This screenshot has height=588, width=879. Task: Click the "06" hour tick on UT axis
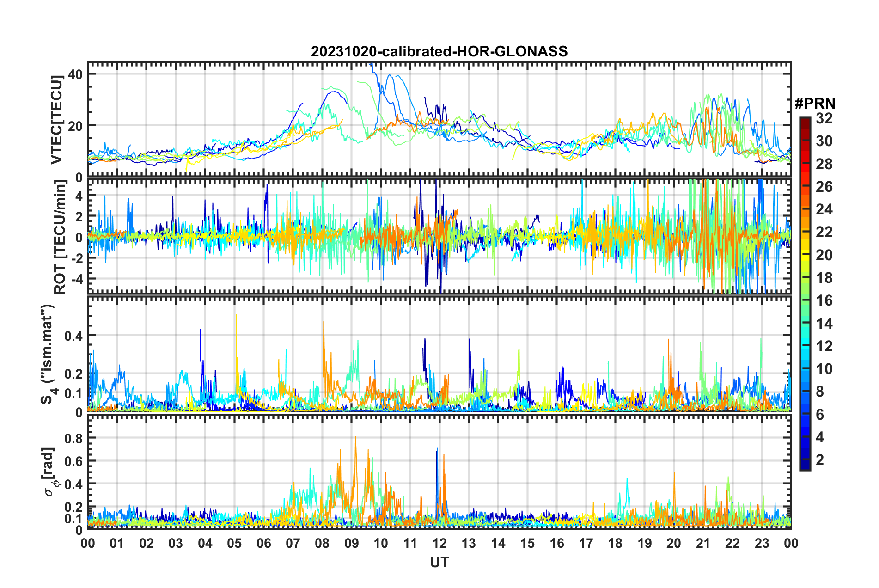[264, 543]
